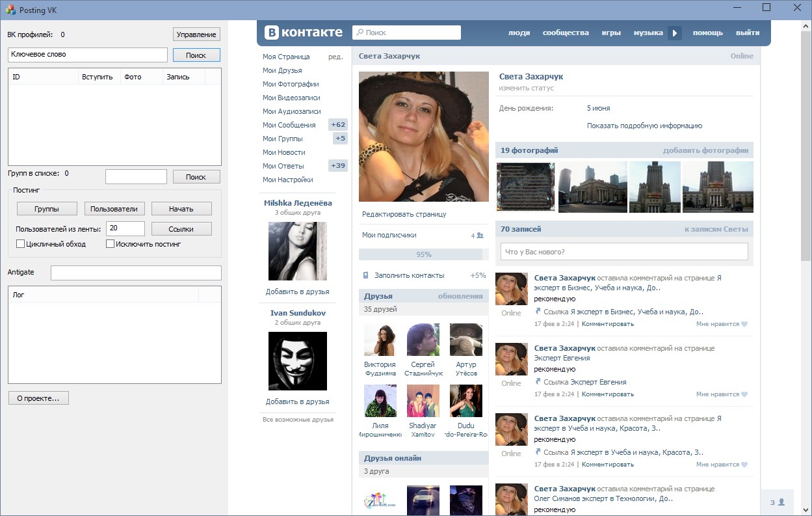Open Milshka Леденёва's profile photo
812x516 pixels.
point(298,251)
